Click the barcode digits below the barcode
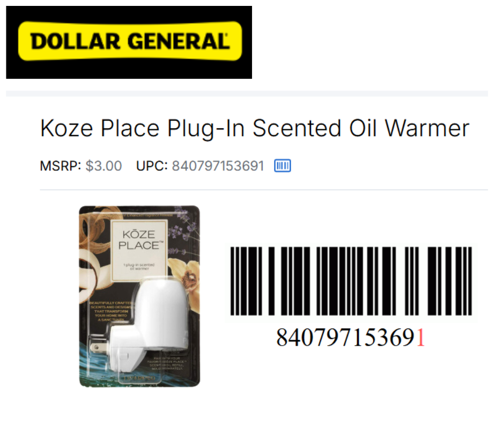Viewport: 504px width, 423px height. [351, 338]
